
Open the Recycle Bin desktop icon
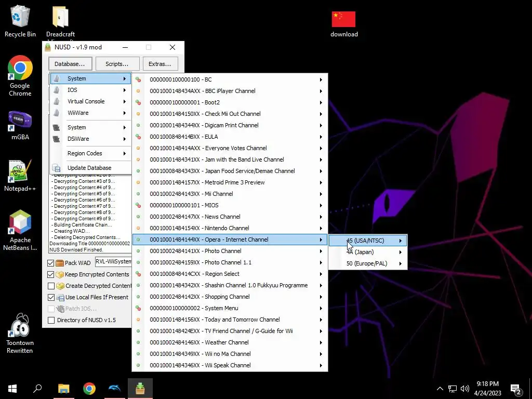coord(20,21)
